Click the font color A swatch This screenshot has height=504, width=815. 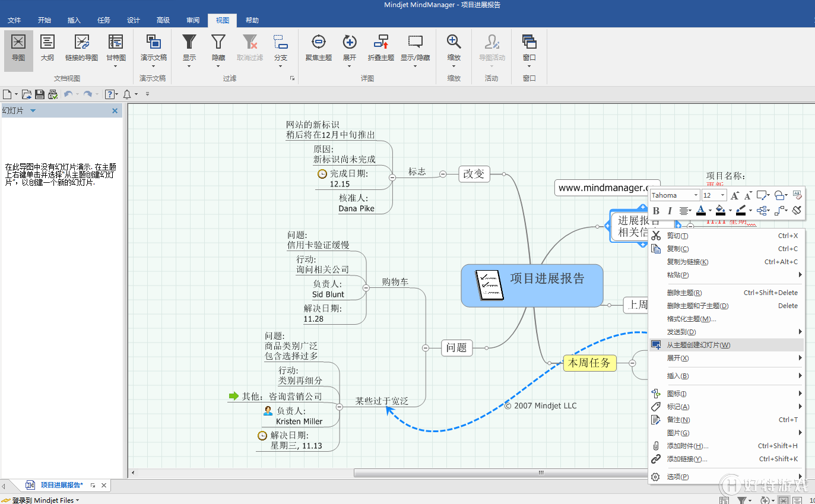(701, 210)
